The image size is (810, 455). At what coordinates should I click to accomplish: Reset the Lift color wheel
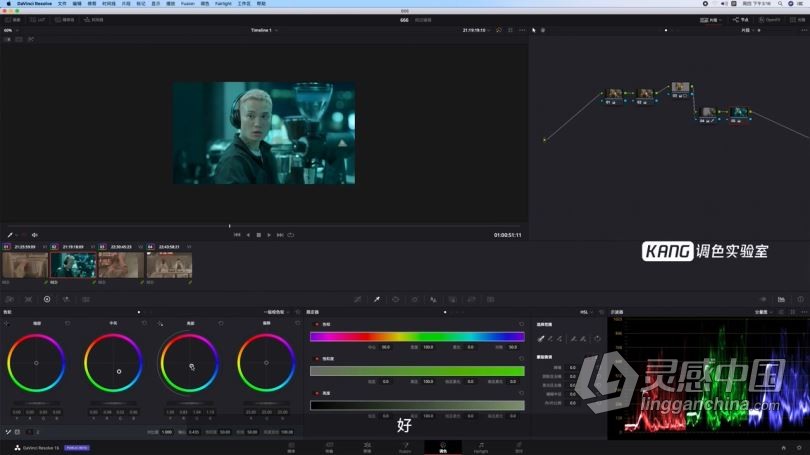point(68,323)
